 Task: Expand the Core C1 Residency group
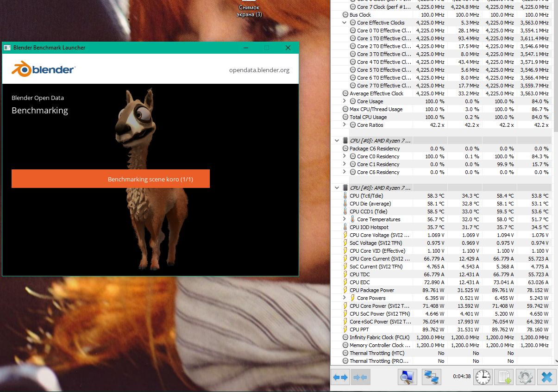tap(344, 164)
